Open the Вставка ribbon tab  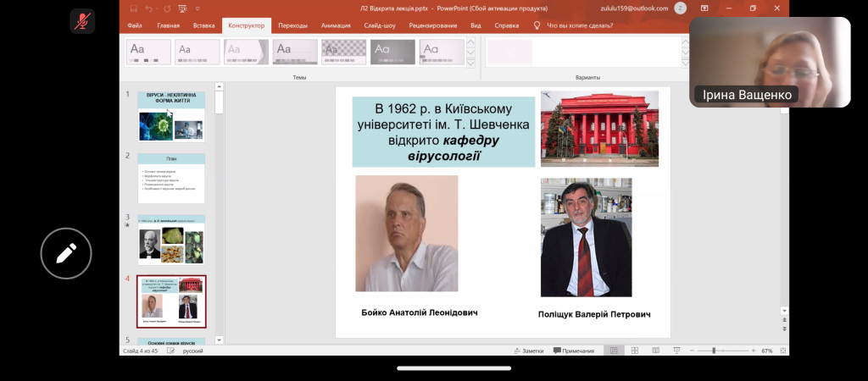(x=203, y=25)
